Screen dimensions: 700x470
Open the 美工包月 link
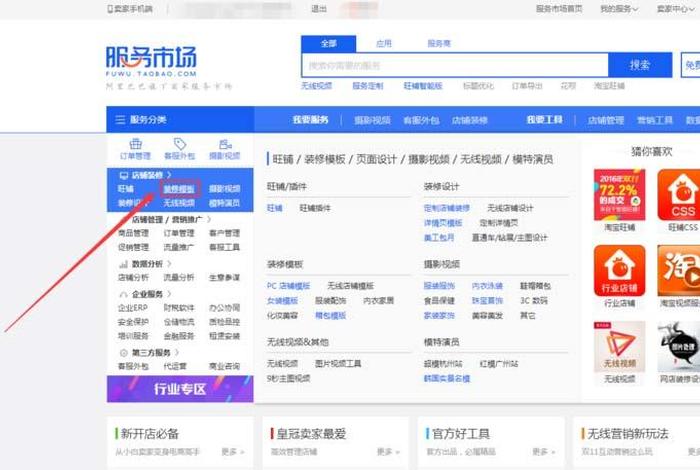pyautogui.click(x=439, y=237)
